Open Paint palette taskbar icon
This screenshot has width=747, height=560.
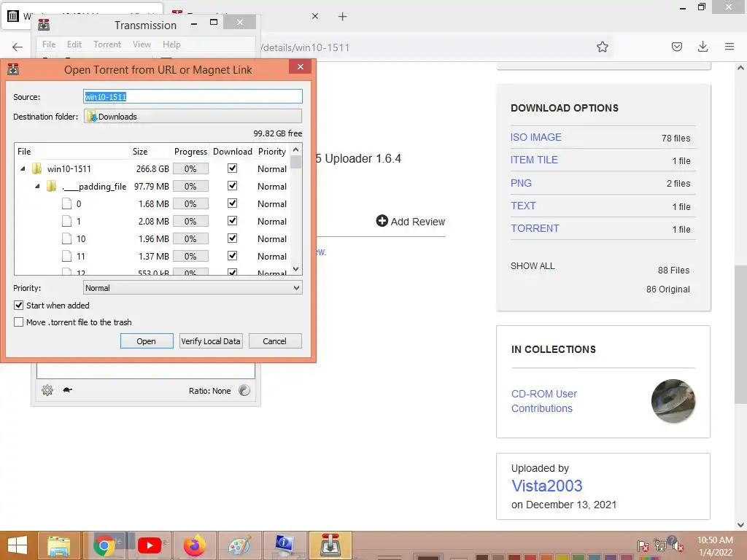[239, 545]
